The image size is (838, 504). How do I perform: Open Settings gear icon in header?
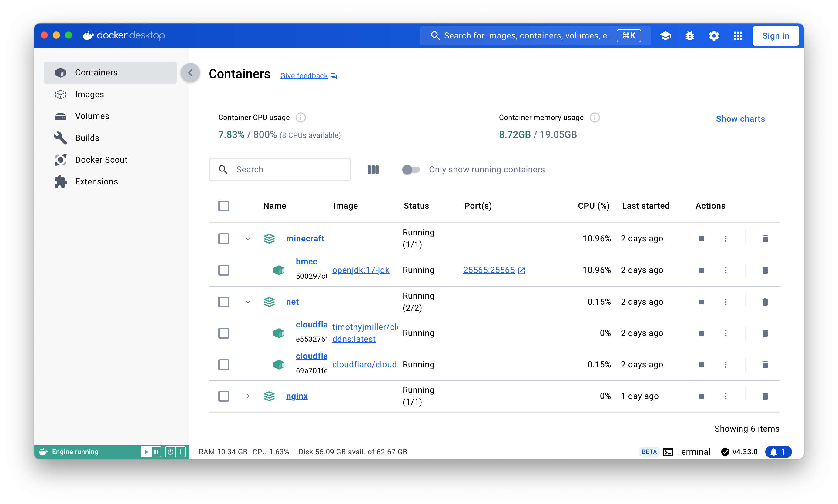714,36
